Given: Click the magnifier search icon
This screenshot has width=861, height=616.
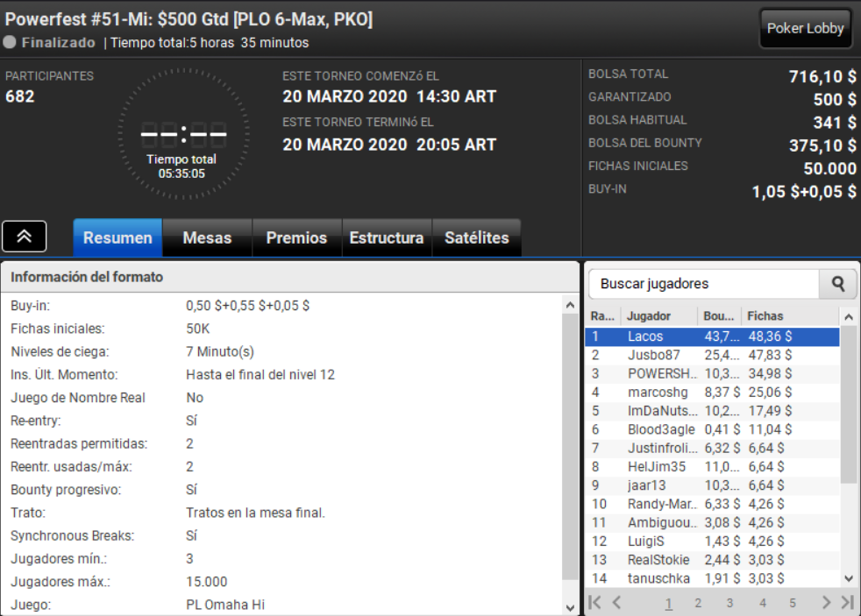Looking at the screenshot, I should pyautogui.click(x=837, y=284).
